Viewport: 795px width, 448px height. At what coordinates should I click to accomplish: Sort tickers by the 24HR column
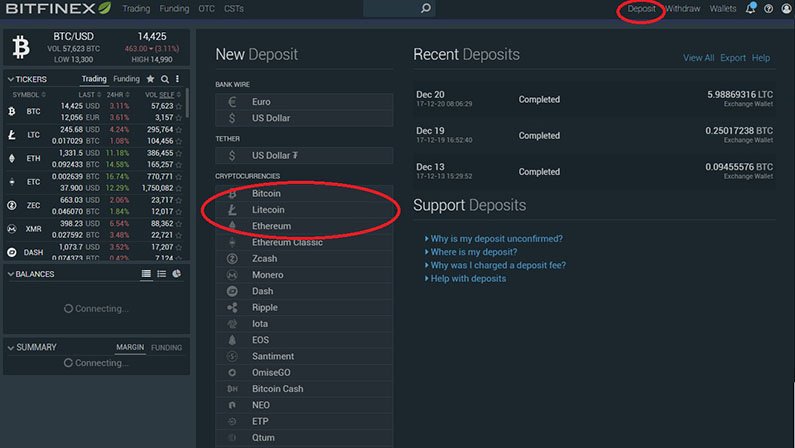(x=118, y=95)
